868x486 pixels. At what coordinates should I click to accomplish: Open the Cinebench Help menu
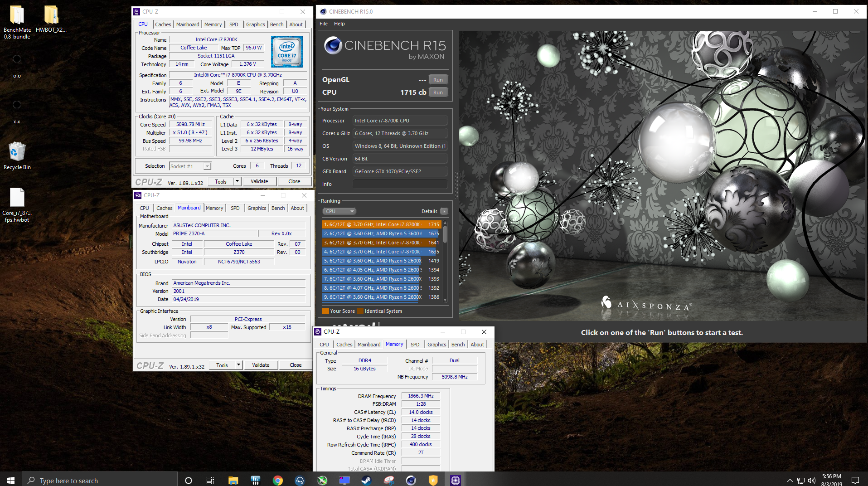pos(339,24)
